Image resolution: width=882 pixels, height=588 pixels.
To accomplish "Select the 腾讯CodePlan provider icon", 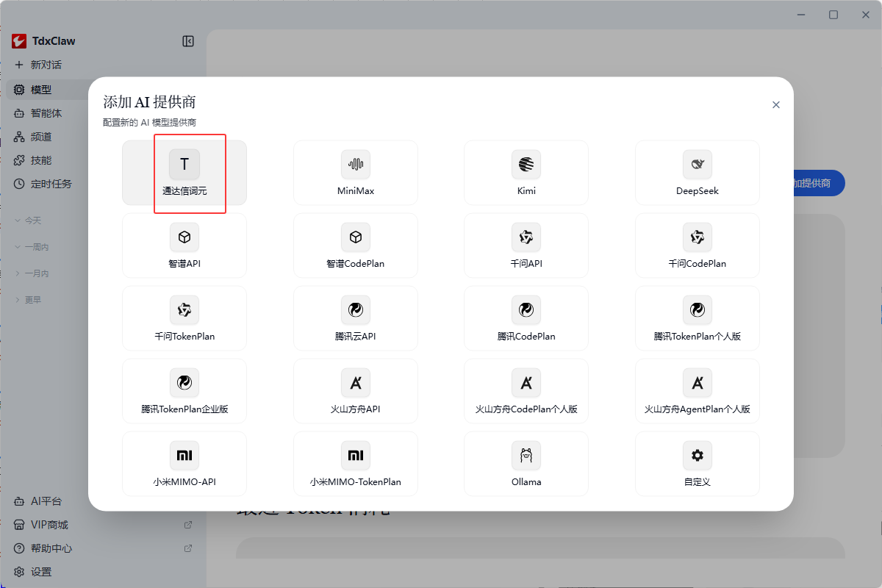I will (526, 310).
